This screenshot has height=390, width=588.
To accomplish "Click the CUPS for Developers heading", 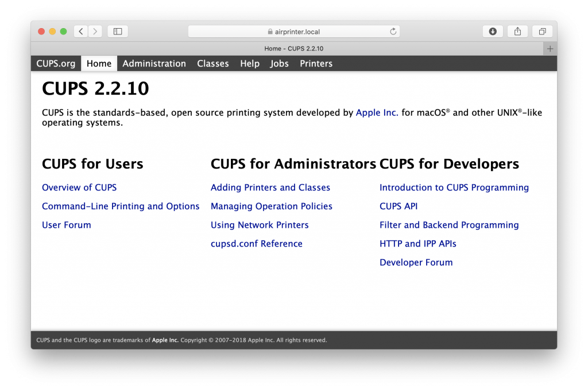I will point(449,163).
